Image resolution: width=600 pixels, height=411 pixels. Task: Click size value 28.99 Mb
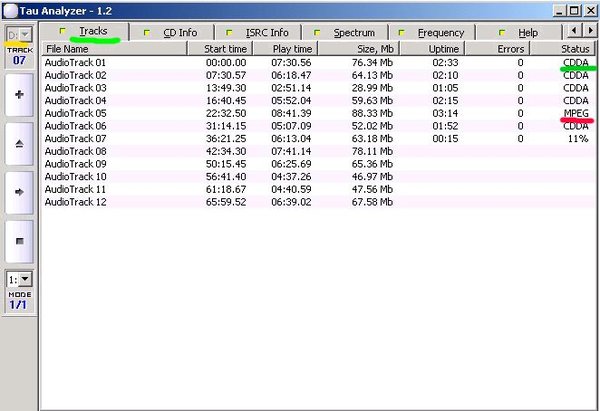372,88
